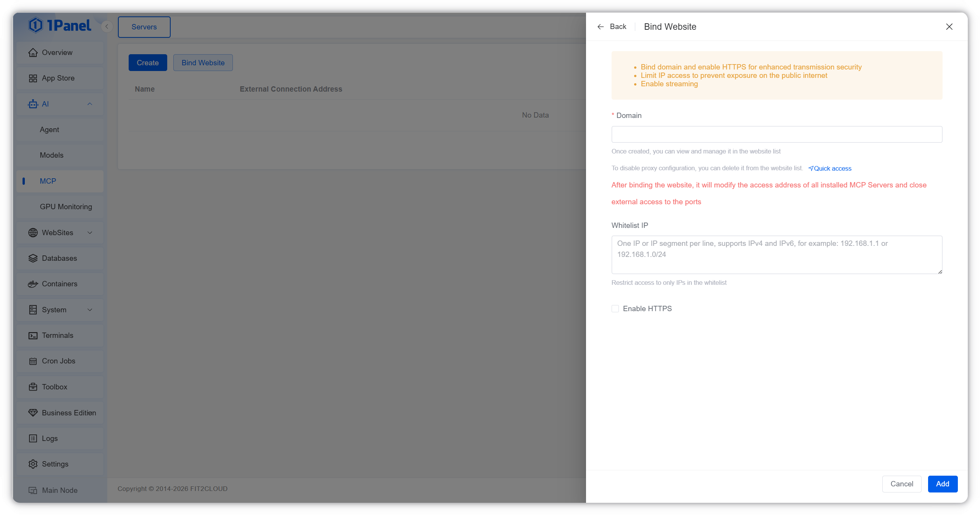
Task: Click the Copyright FIT2CLOUD footer text
Action: (x=173, y=489)
